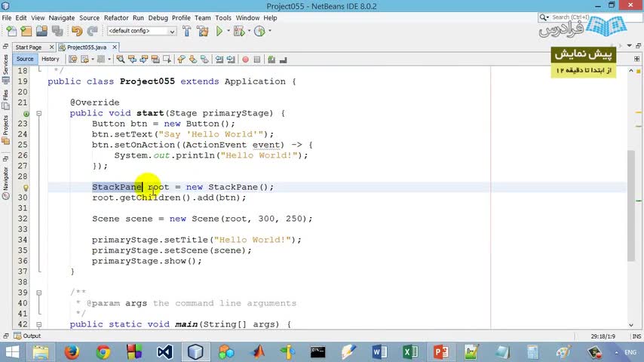
Task: Click the vertical editor scrollbar thumb
Action: [x=631, y=205]
